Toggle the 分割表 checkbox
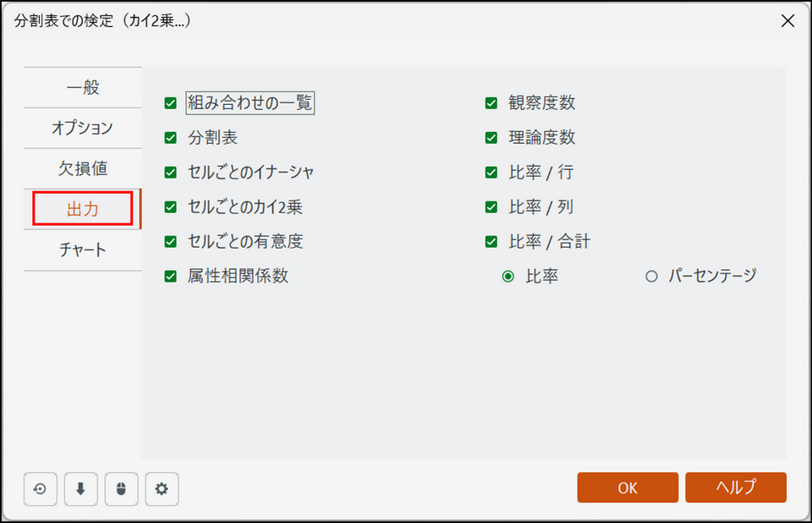Image resolution: width=812 pixels, height=523 pixels. [171, 138]
